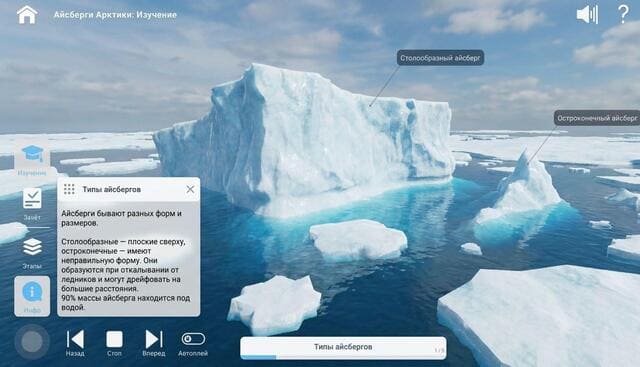This screenshot has width=640, height=367.
Task: Click the Стоп playback button
Action: pos(114,343)
